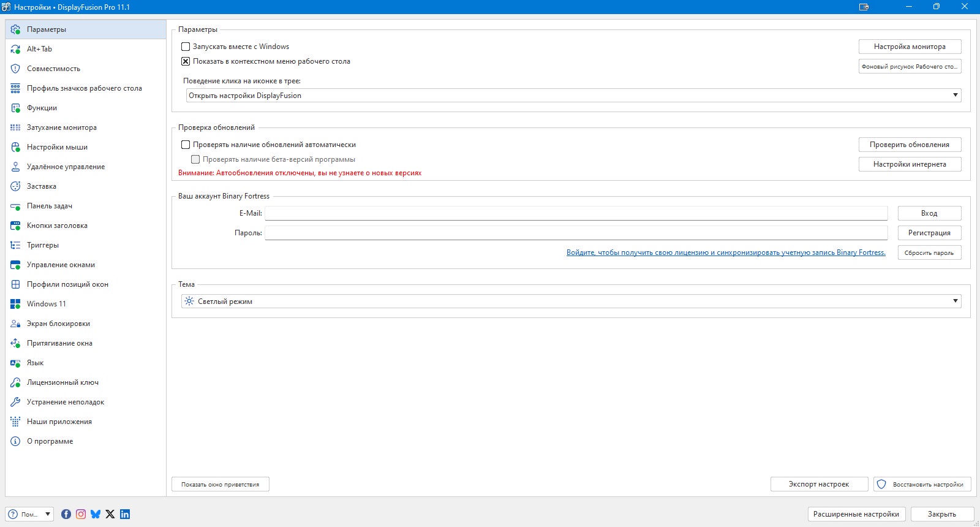Uncheck Показать в контекстном меню рабочего стола
This screenshot has height=527, width=980.
coord(186,61)
